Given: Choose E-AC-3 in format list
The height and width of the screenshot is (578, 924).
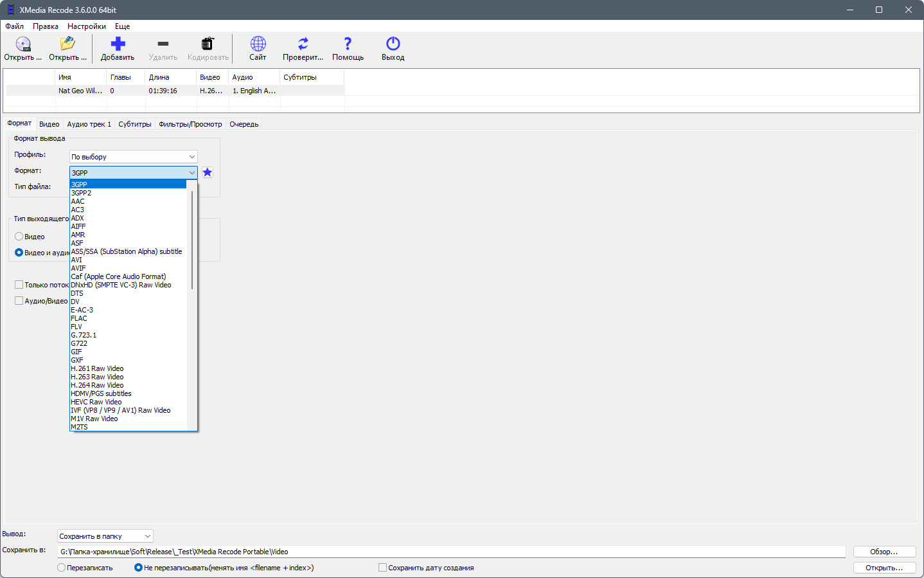Looking at the screenshot, I should tap(128, 310).
